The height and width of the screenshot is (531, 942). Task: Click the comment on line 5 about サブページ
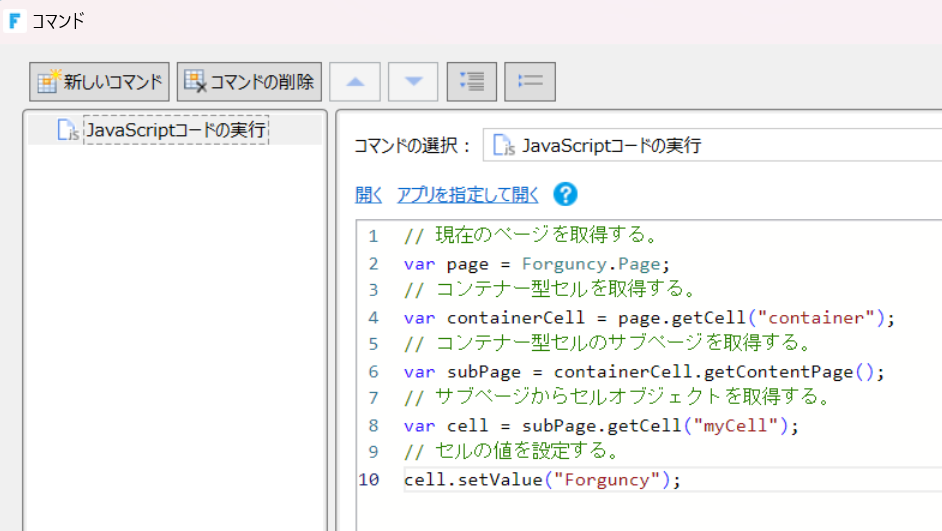click(609, 343)
